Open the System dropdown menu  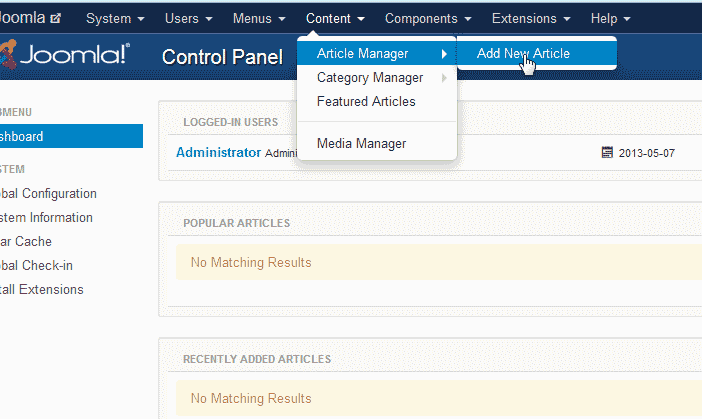(x=115, y=19)
